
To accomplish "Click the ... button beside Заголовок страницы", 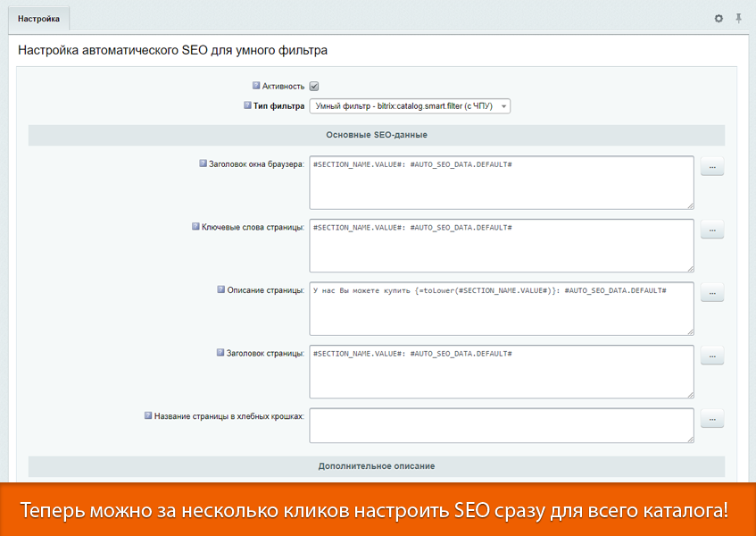I will pos(711,355).
